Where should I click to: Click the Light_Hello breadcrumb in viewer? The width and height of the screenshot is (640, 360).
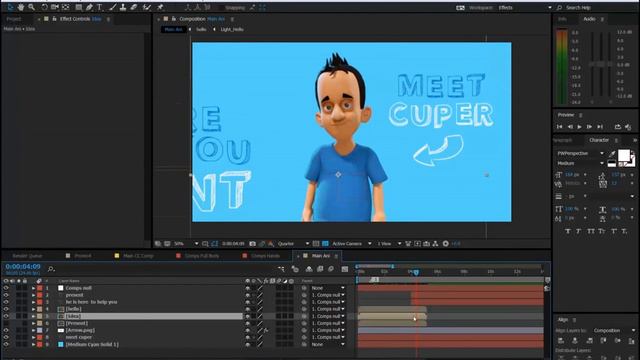(232, 29)
